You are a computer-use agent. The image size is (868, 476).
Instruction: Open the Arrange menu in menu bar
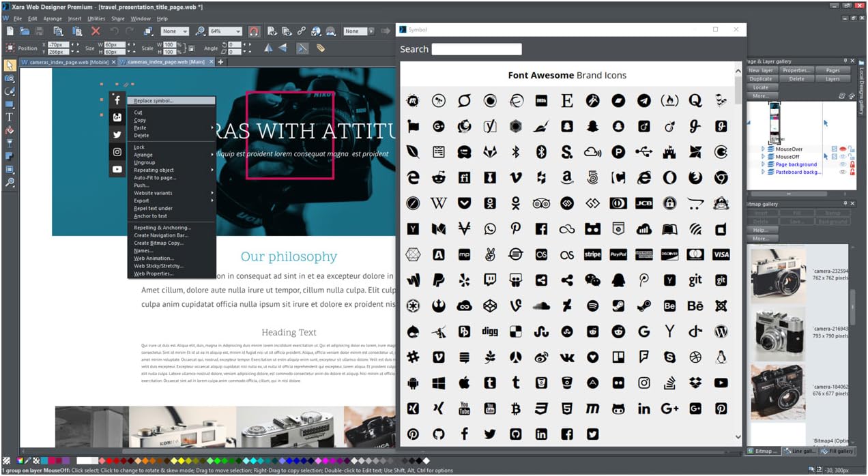coord(53,18)
